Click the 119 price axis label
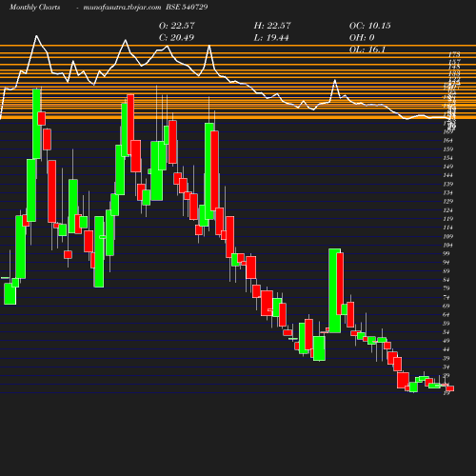 [x=447, y=219]
